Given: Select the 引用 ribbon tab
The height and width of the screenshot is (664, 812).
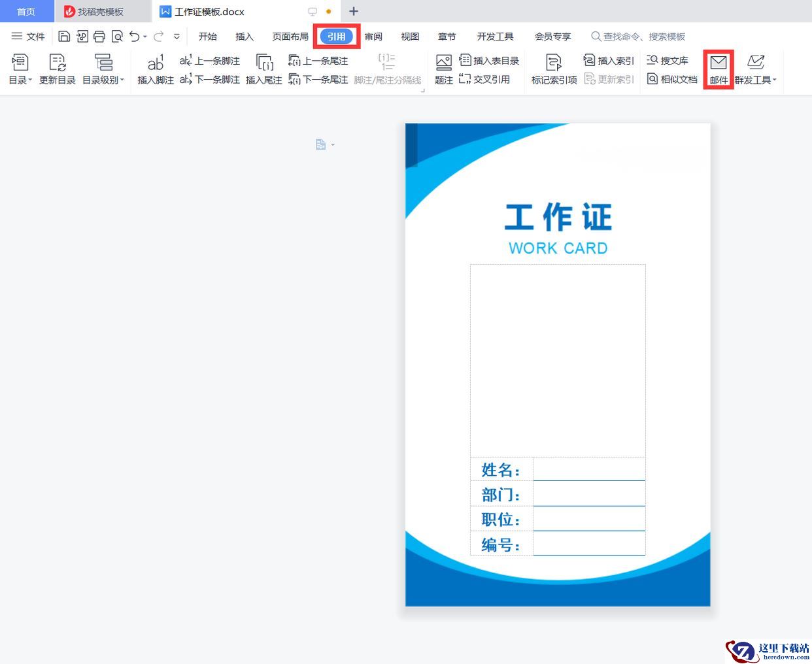Looking at the screenshot, I should [x=337, y=37].
